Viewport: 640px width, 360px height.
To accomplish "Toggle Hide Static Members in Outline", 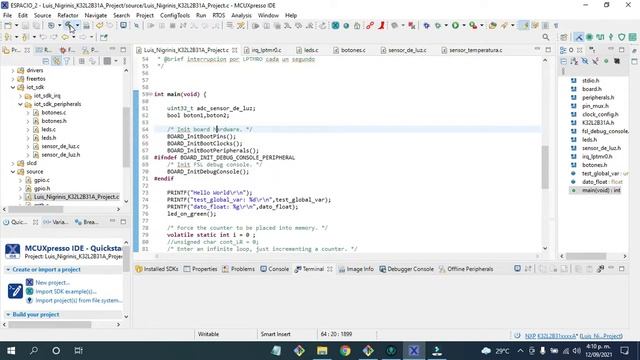I will [596, 61].
